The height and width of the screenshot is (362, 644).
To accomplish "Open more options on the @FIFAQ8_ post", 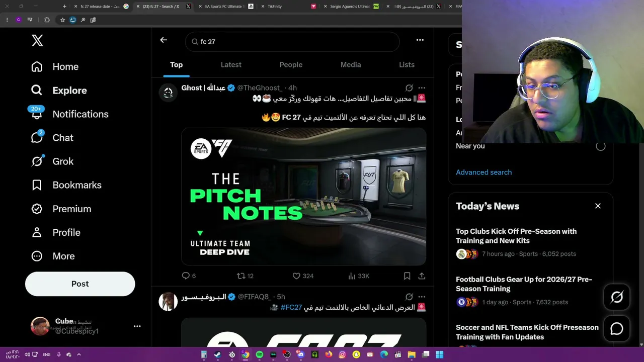I will 422,297.
